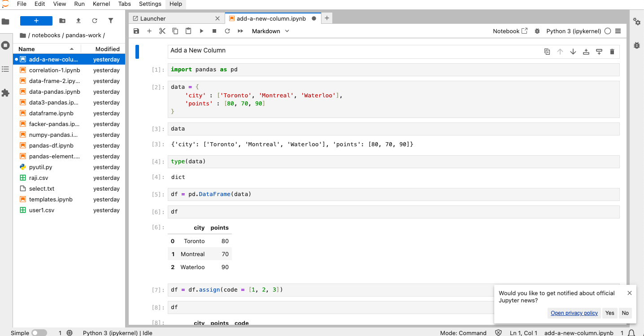Enable the debugger in notebook toolbar

(537, 31)
